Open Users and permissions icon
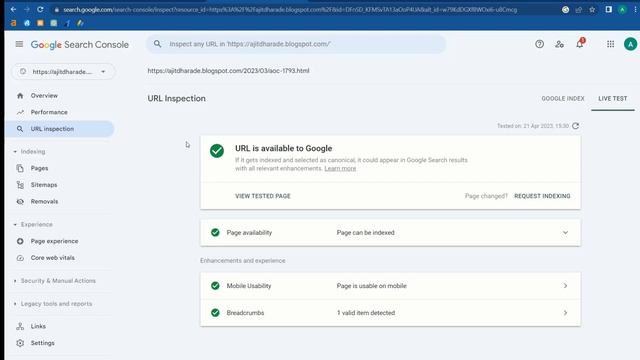This screenshot has width=640, height=360. pyautogui.click(x=559, y=44)
